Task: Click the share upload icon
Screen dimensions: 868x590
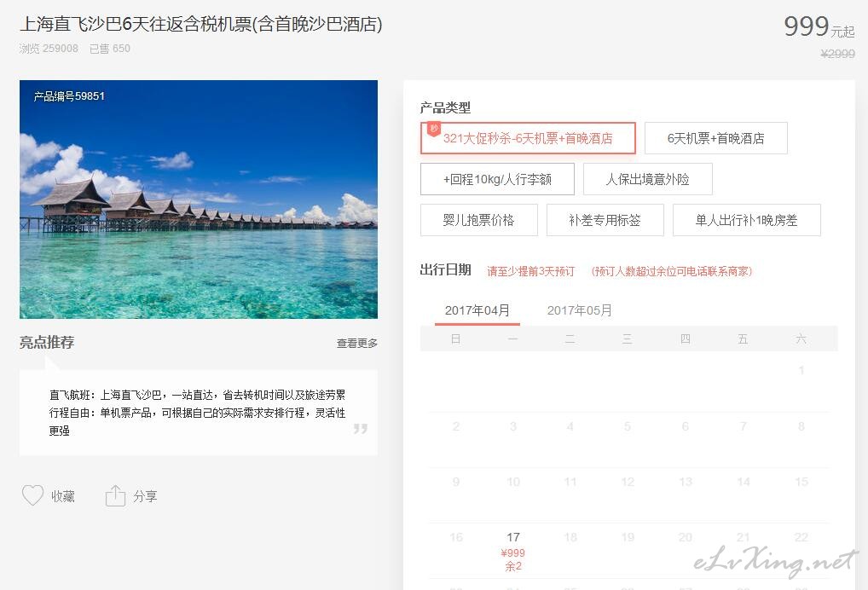Action: 115,495
